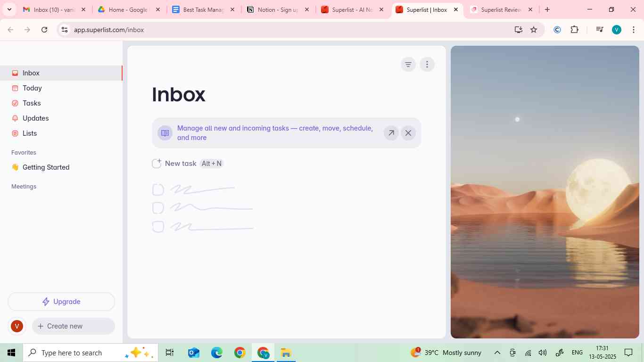
Task: Open the Chrome three-dot menu
Action: (634, 30)
